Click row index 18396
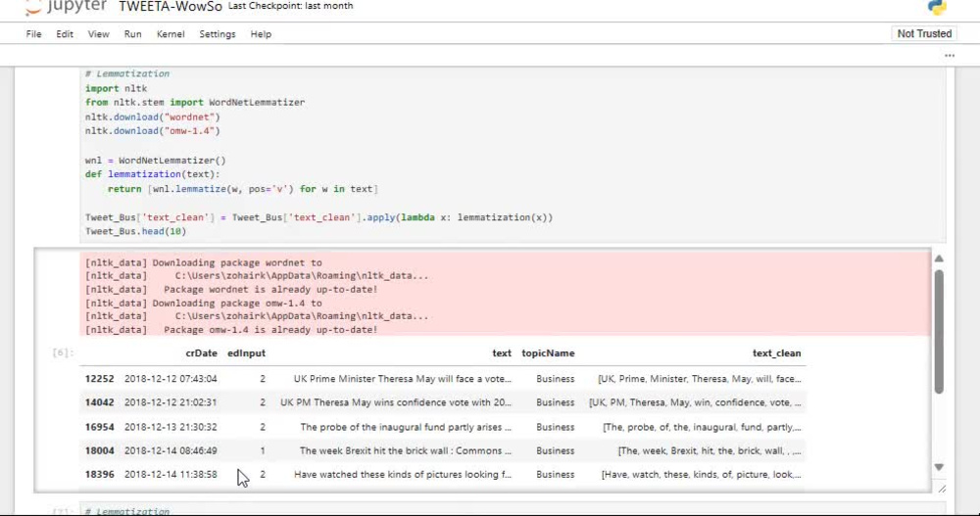Screen dimensions: 980x516 click(99, 474)
